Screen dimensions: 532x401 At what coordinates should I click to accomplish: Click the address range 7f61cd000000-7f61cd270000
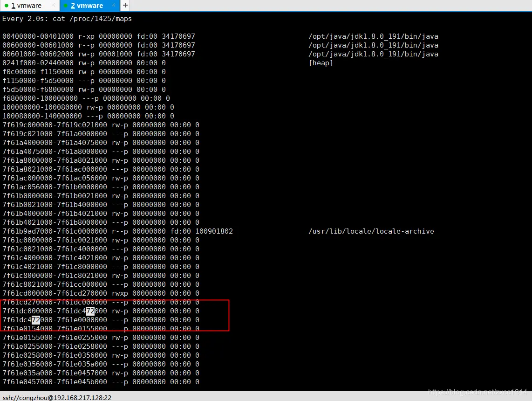pos(55,293)
